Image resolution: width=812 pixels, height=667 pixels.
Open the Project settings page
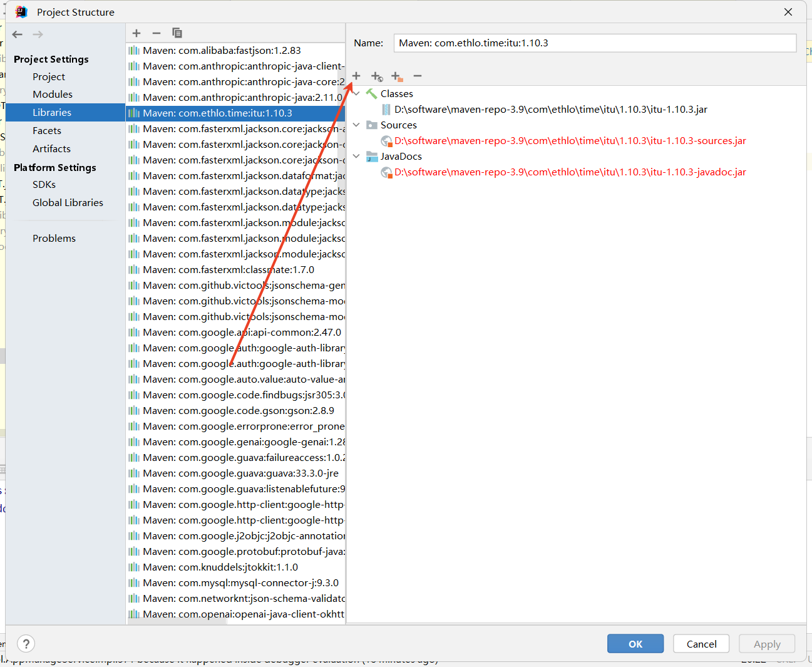click(x=49, y=76)
